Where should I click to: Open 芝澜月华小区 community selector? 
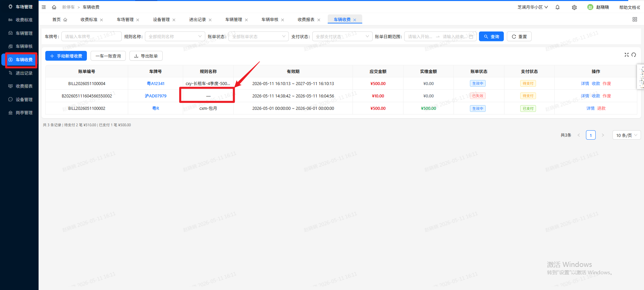pyautogui.click(x=533, y=7)
